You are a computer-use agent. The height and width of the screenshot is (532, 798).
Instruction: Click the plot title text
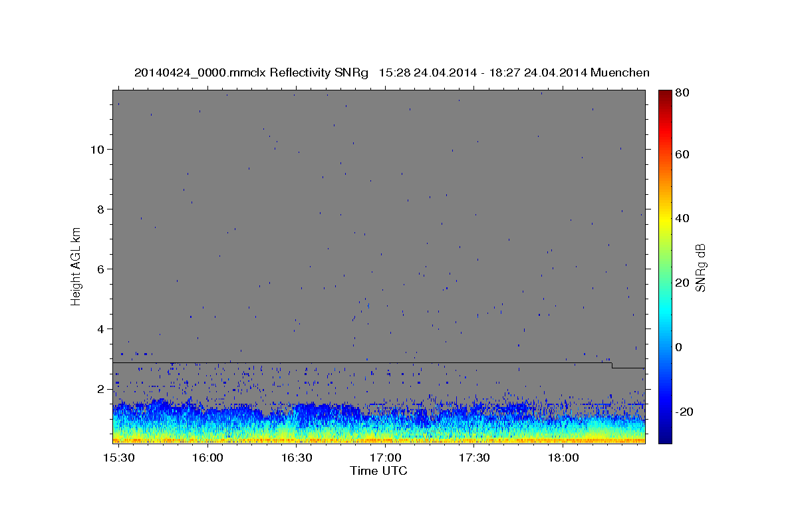392,72
